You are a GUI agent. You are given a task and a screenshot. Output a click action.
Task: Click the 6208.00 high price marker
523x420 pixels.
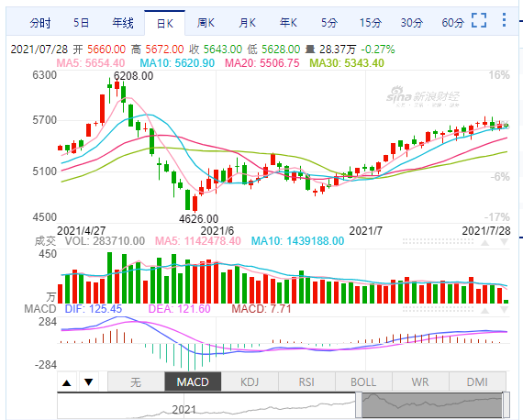tap(133, 76)
